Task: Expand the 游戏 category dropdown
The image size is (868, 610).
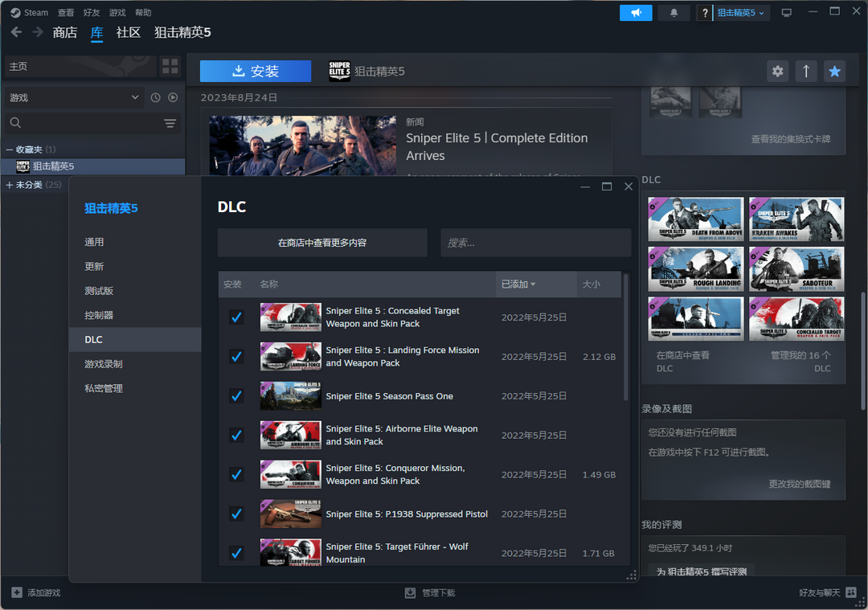Action: 134,97
